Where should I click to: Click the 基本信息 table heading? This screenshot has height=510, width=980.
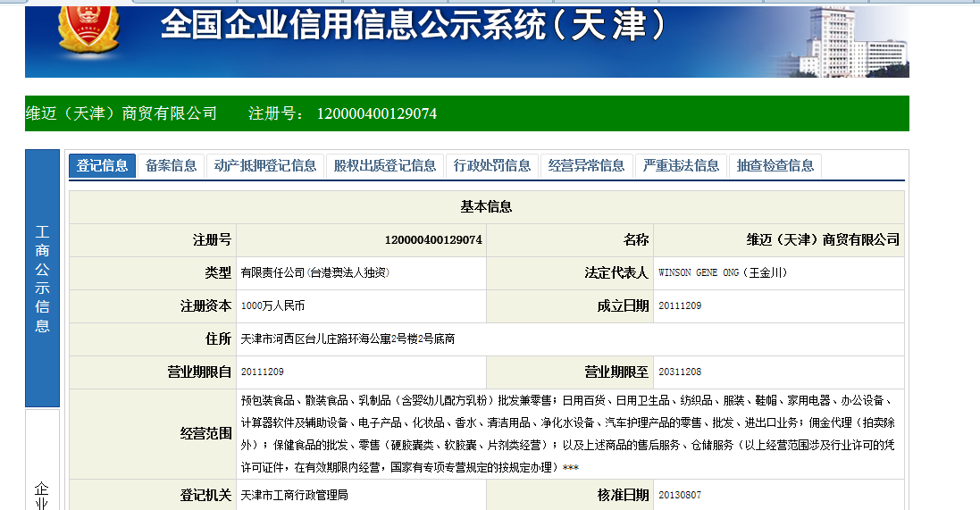(x=486, y=207)
